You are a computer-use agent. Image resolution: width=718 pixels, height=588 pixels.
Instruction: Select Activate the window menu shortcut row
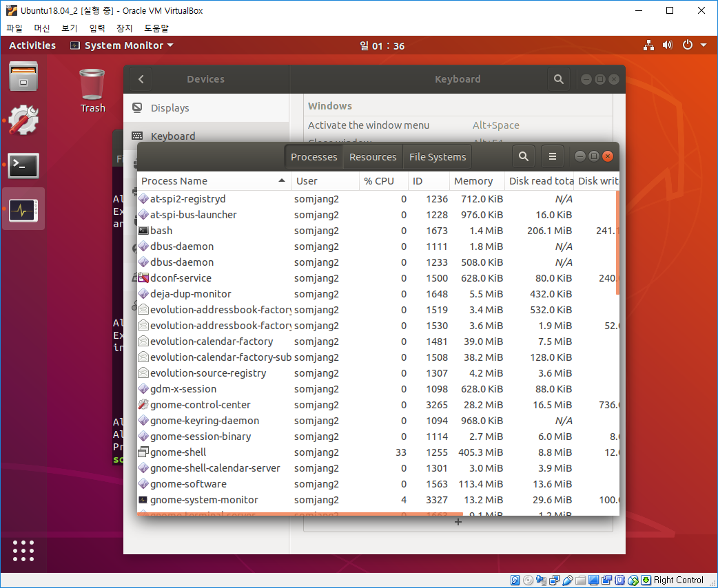(x=458, y=125)
